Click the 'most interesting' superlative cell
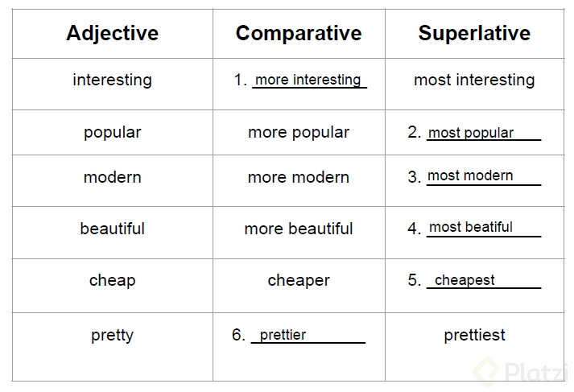This screenshot has width=574, height=392. [474, 80]
